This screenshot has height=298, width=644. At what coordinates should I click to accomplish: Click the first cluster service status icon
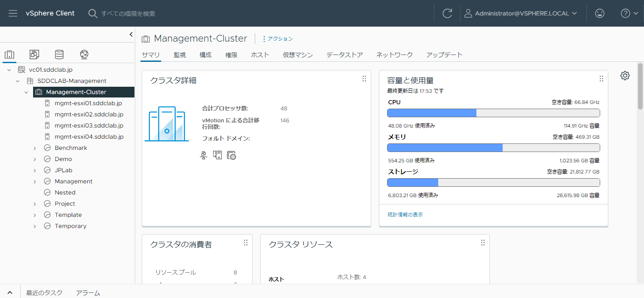(x=204, y=155)
